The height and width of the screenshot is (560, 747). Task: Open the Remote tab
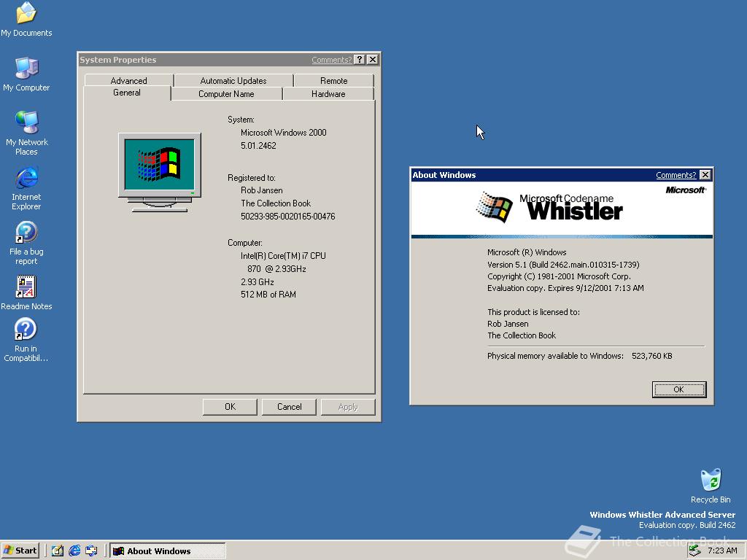[x=333, y=80]
